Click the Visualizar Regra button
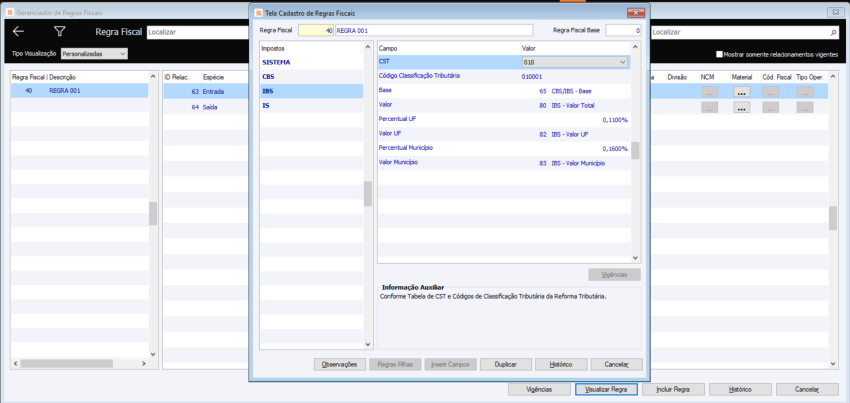Screen dimensions: 850x403 tap(606, 389)
